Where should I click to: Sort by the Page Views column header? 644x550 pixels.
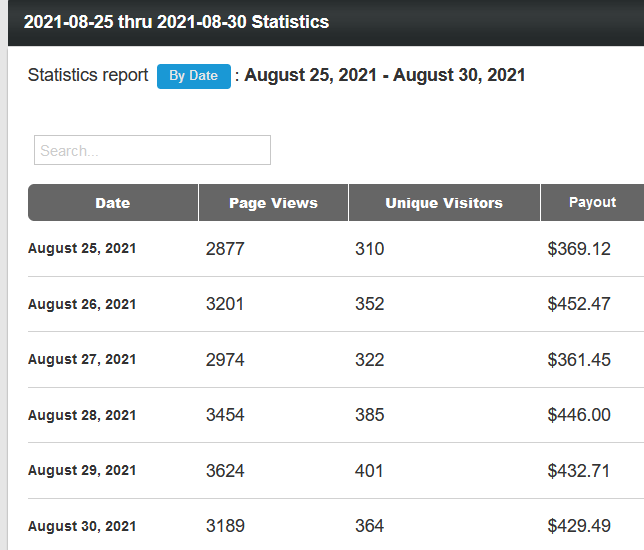point(274,203)
